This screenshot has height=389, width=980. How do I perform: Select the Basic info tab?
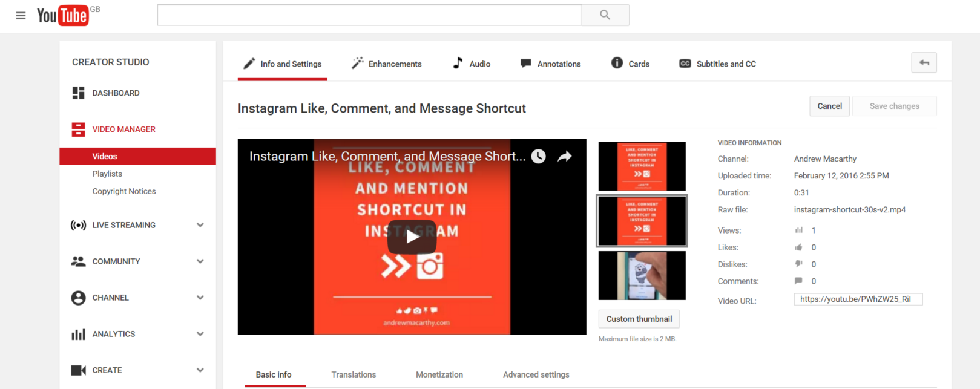[x=274, y=374]
